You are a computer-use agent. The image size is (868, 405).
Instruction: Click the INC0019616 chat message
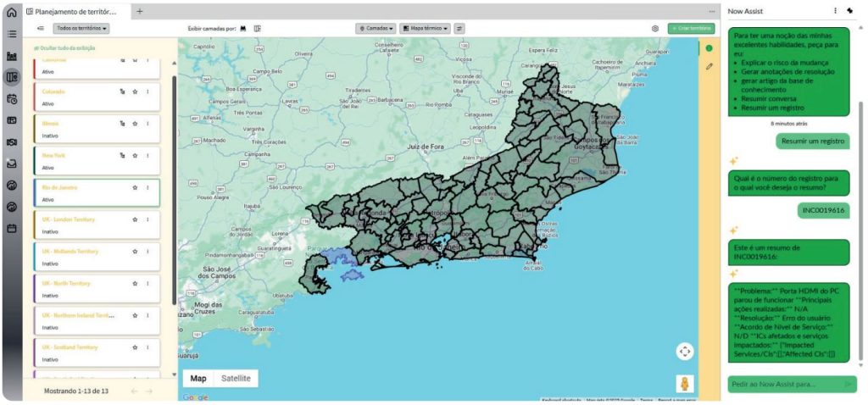(824, 210)
